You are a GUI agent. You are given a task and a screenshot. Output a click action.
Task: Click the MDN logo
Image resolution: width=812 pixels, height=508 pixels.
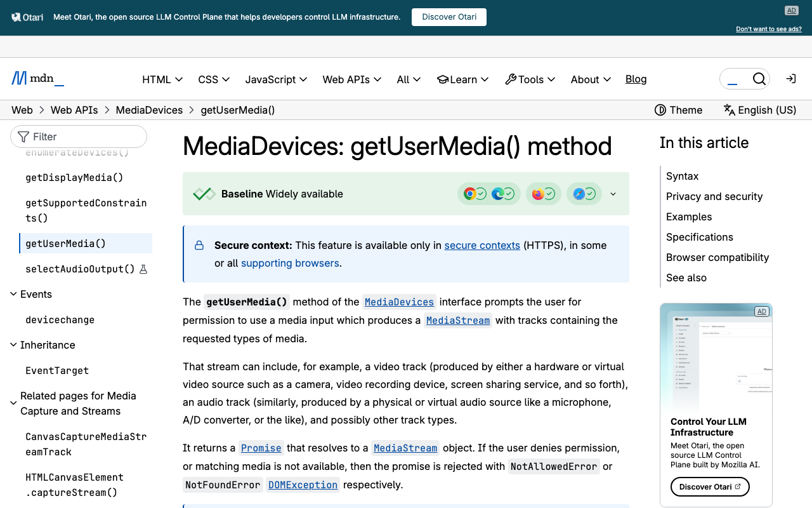[x=37, y=79]
